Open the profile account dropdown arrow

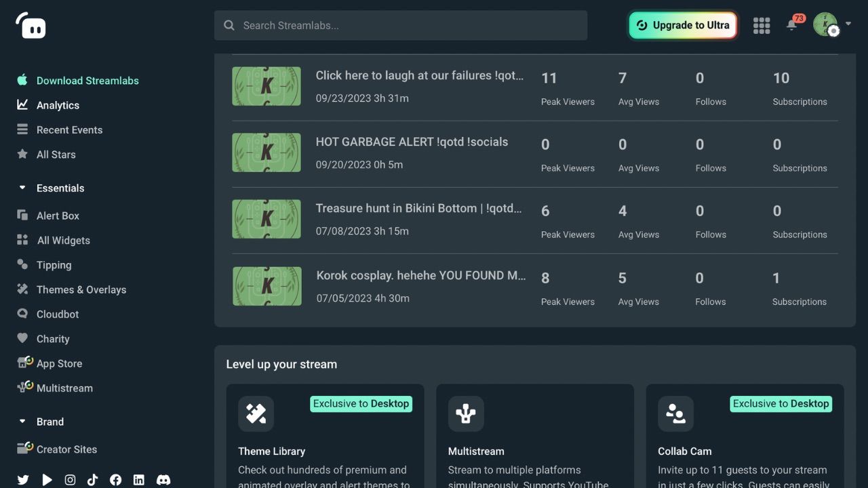click(x=848, y=25)
